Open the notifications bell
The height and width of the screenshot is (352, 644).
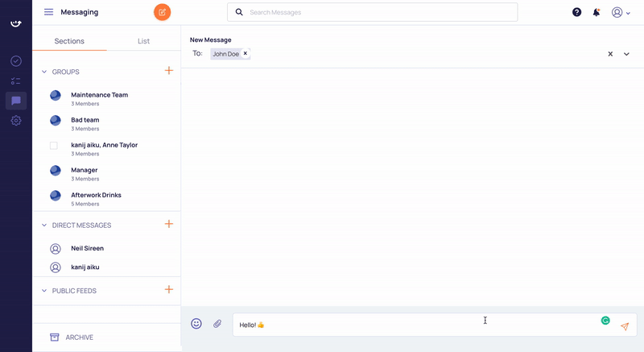597,12
